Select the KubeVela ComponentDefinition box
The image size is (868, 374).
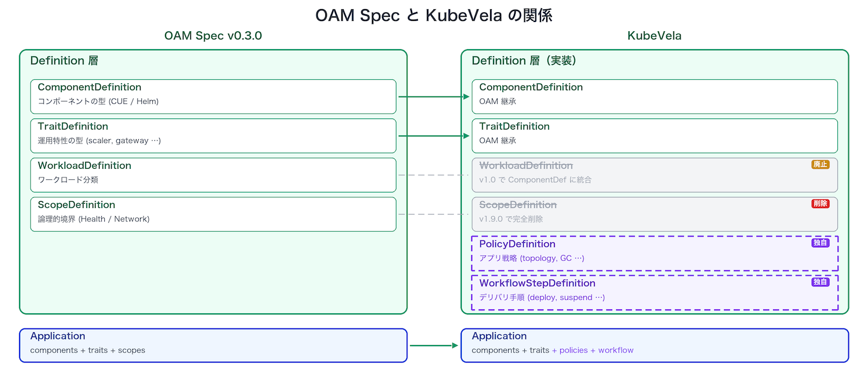pos(654,97)
